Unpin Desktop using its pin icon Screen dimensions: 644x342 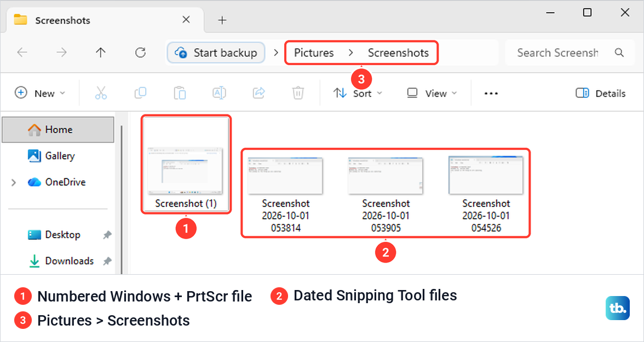click(107, 235)
